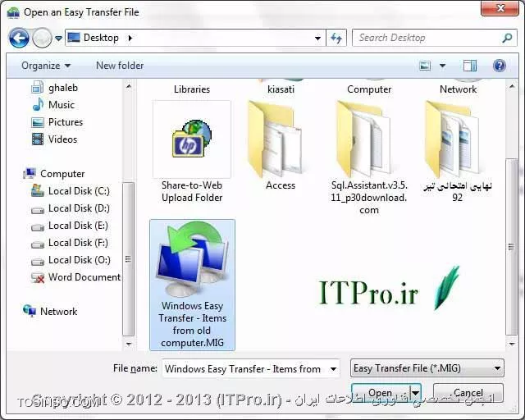Go back with the blue Back arrow
This screenshot has width=525, height=420.
(x=19, y=38)
